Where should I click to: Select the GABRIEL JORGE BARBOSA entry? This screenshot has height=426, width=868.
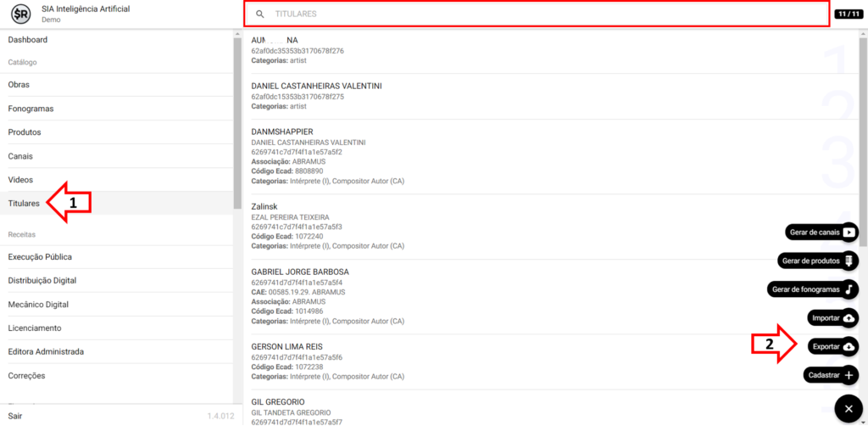click(300, 272)
